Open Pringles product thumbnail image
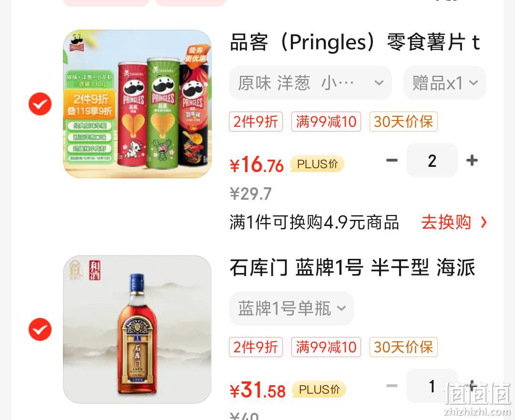This screenshot has width=515, height=420. (x=137, y=104)
